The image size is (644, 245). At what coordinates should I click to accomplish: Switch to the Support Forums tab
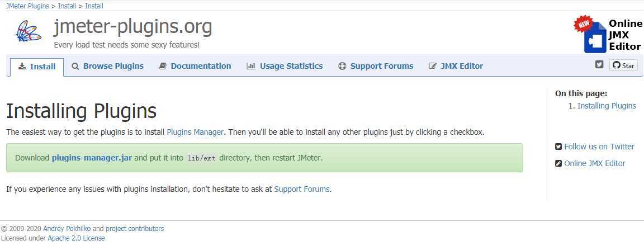(376, 66)
